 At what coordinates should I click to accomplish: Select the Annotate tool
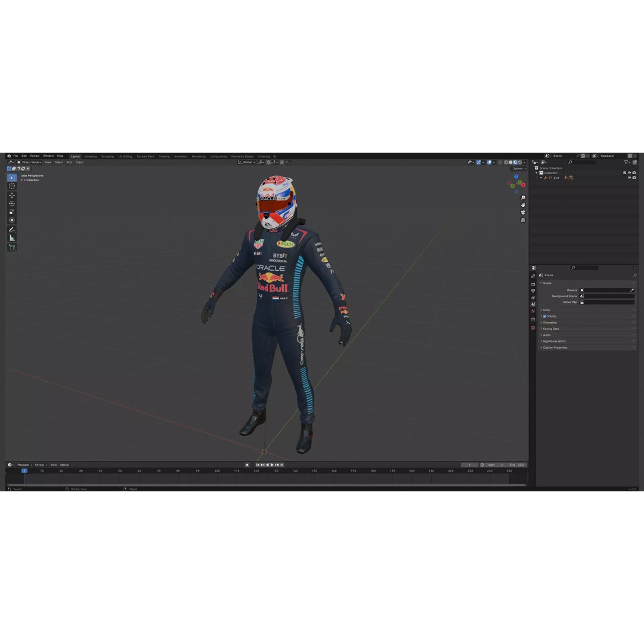(x=12, y=230)
